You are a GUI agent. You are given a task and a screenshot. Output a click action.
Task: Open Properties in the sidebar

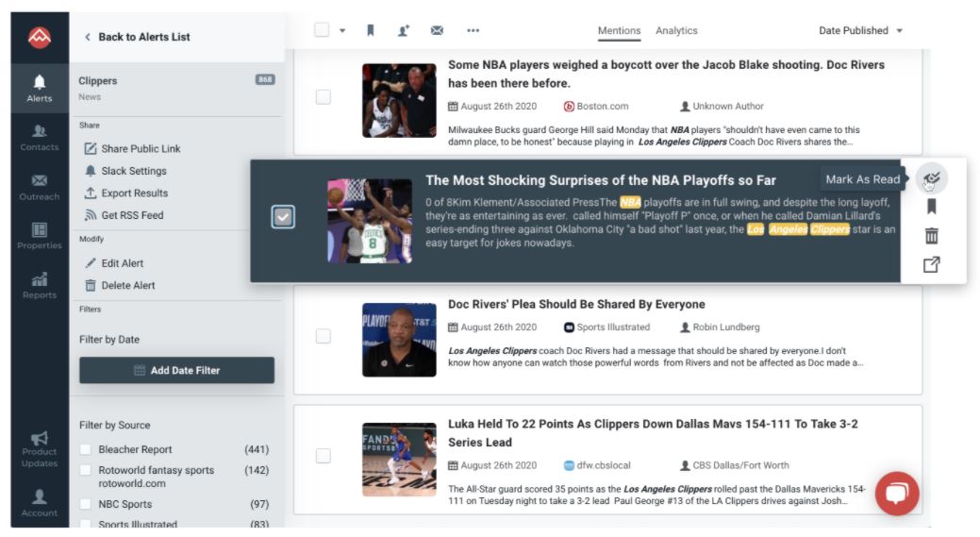click(40, 236)
